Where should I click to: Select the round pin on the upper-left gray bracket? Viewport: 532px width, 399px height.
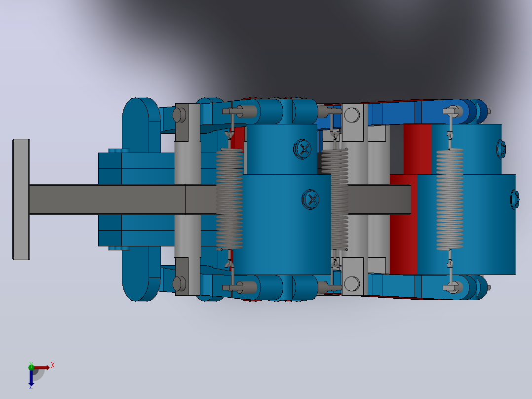(179, 115)
